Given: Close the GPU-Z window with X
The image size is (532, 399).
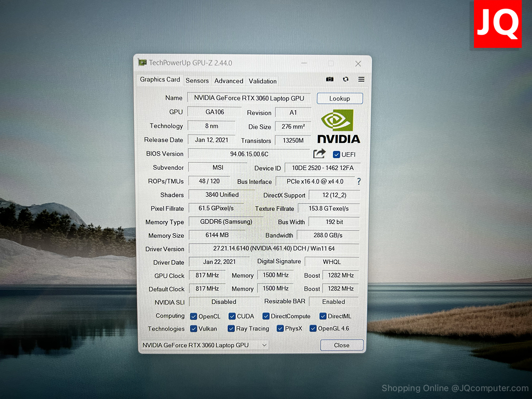Looking at the screenshot, I should tap(358, 64).
